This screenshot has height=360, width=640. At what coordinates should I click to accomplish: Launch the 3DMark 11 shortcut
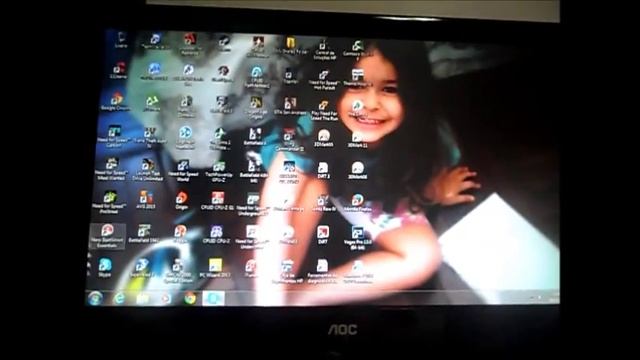point(358,140)
